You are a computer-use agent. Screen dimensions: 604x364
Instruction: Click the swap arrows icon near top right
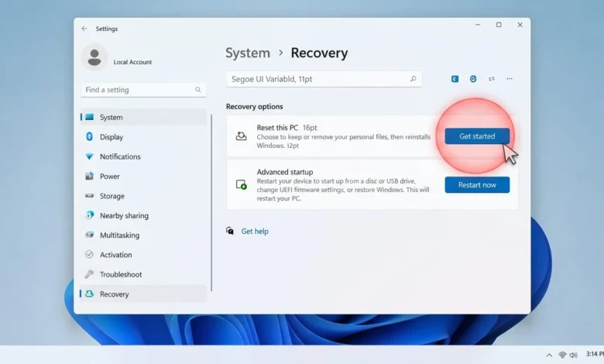[x=492, y=79]
